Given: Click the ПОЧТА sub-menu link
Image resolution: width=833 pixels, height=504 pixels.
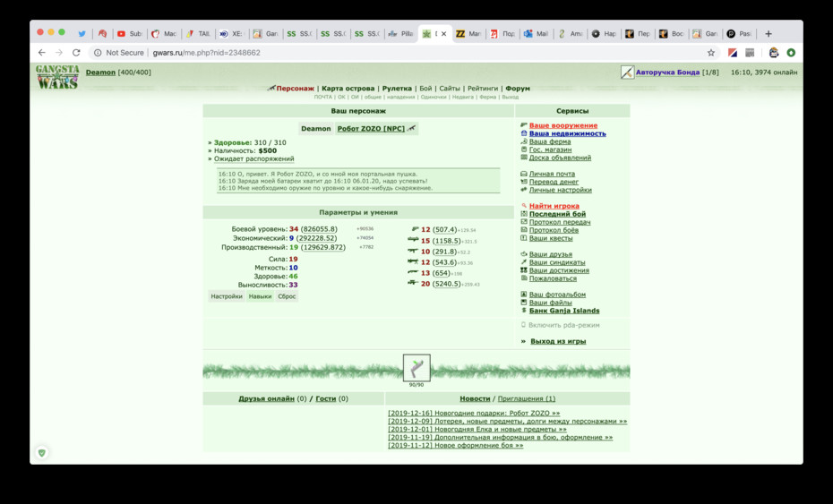Looking at the screenshot, I should 323,98.
